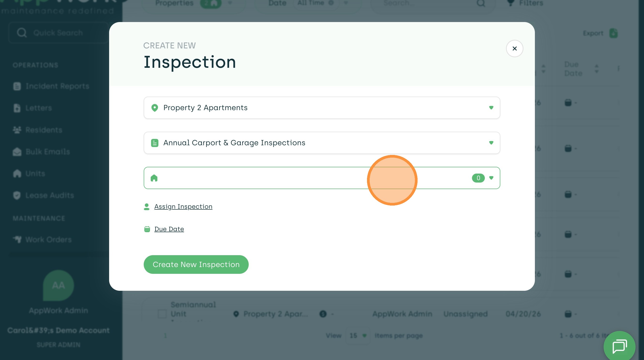The image size is (644, 360).
Task: Go to Work Orders in sidebar
Action: click(48, 240)
